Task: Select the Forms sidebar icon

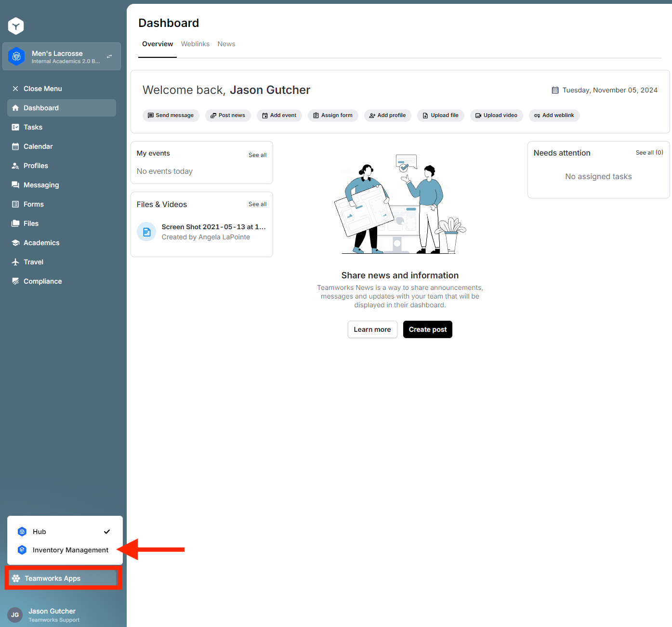Action: coord(16,204)
